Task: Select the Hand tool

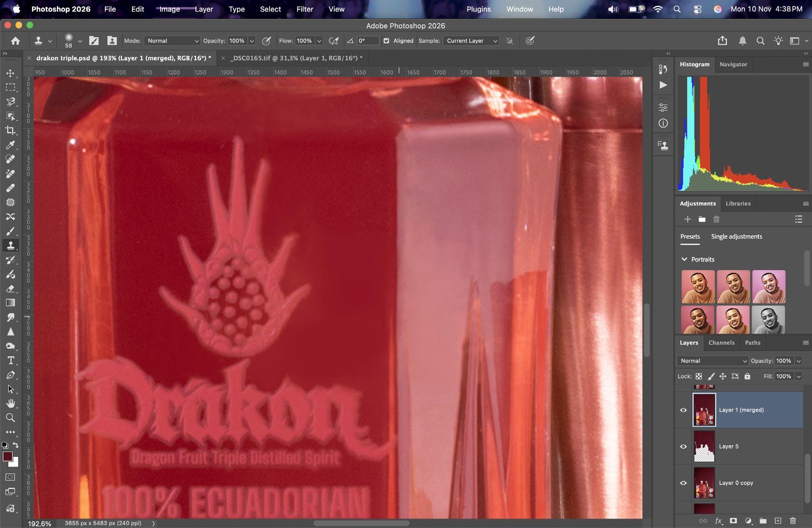Action: pos(10,403)
